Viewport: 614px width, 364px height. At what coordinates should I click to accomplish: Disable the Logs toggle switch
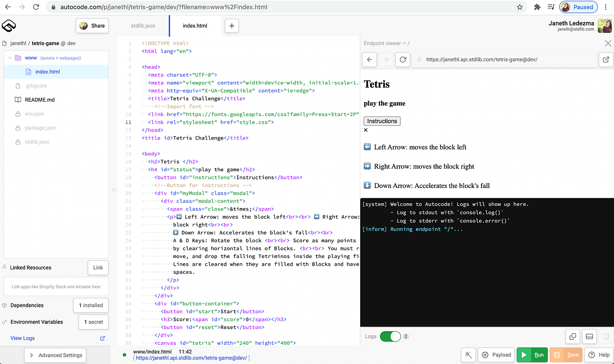(x=391, y=336)
